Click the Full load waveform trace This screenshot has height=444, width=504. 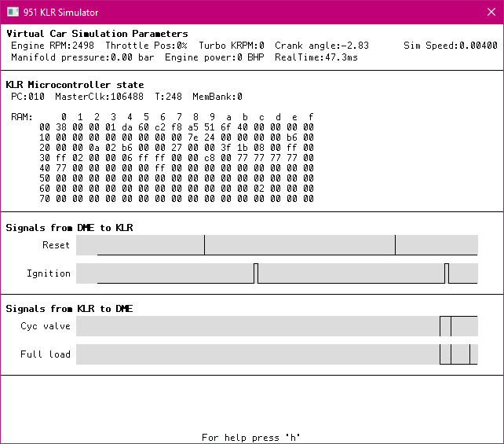point(277,354)
